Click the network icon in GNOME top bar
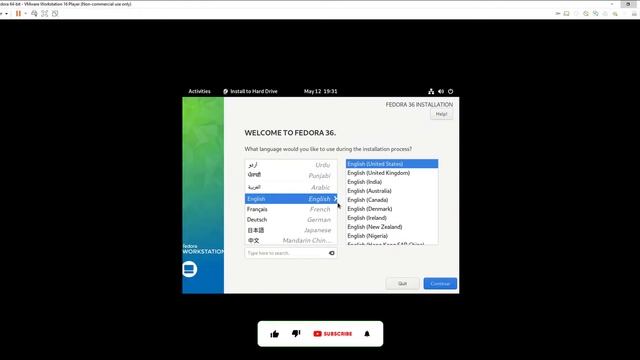640x360 pixels. (431, 91)
